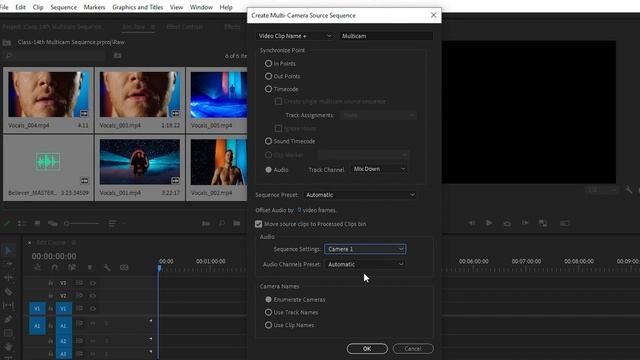Viewport: 640px width, 360px height.
Task: Select the Razor tool
Action: [x=8, y=292]
